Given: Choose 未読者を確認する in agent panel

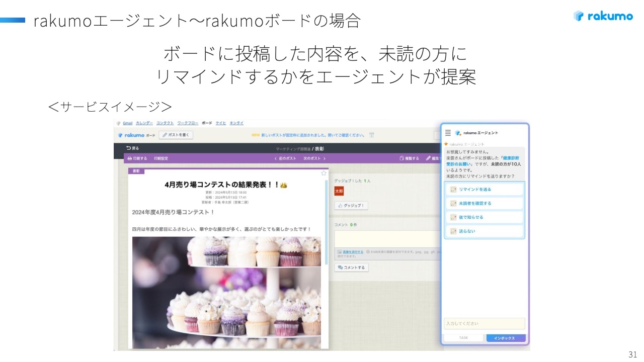Looking at the screenshot, I should (485, 203).
